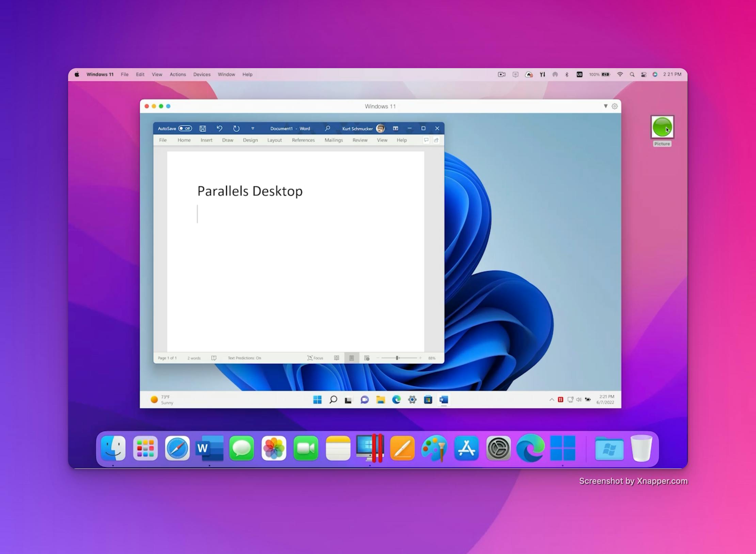Select the Layout ribbon tab
Viewport: 756px width, 554px height.
pos(274,140)
